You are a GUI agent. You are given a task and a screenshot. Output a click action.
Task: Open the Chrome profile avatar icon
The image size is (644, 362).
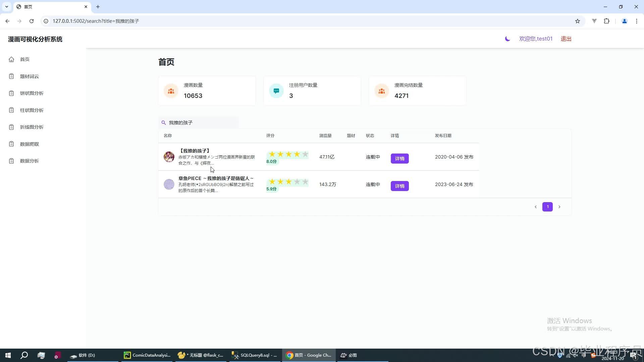pos(624,21)
